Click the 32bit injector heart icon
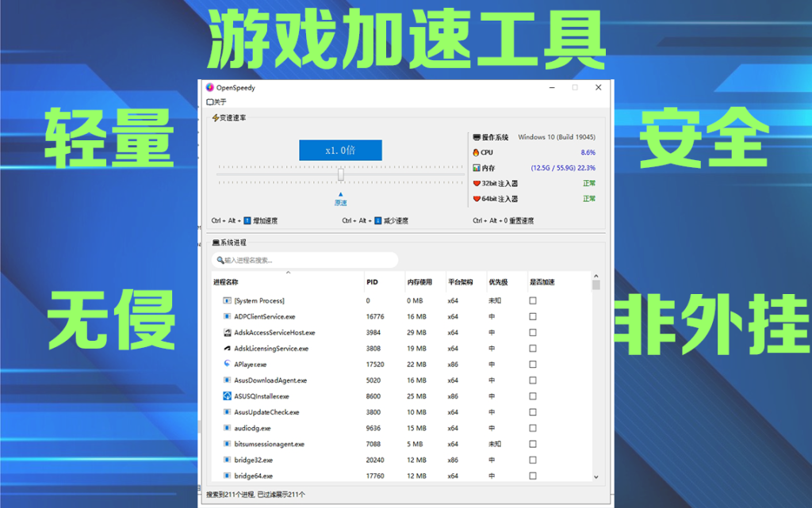This screenshot has width=812, height=508. pos(476,183)
